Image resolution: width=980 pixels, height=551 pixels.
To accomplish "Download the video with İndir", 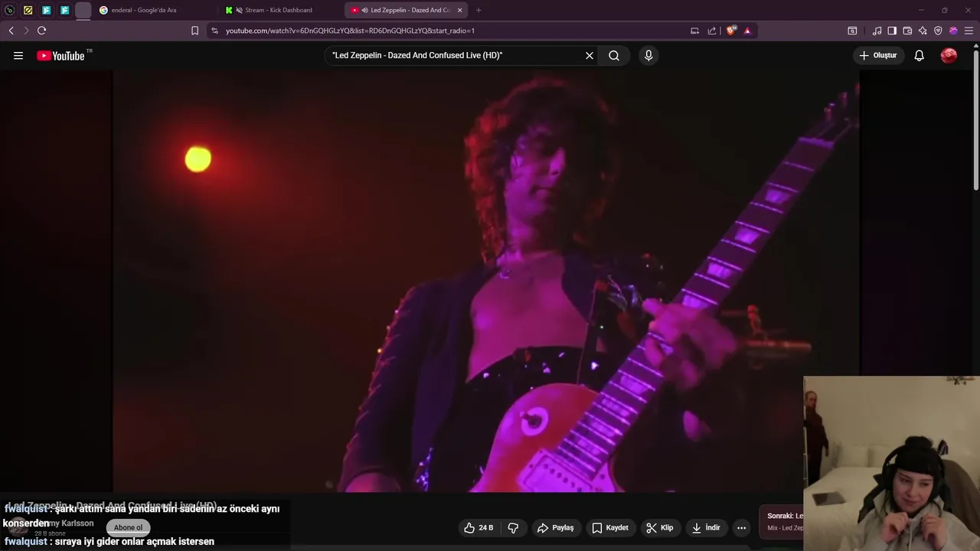I will [707, 527].
